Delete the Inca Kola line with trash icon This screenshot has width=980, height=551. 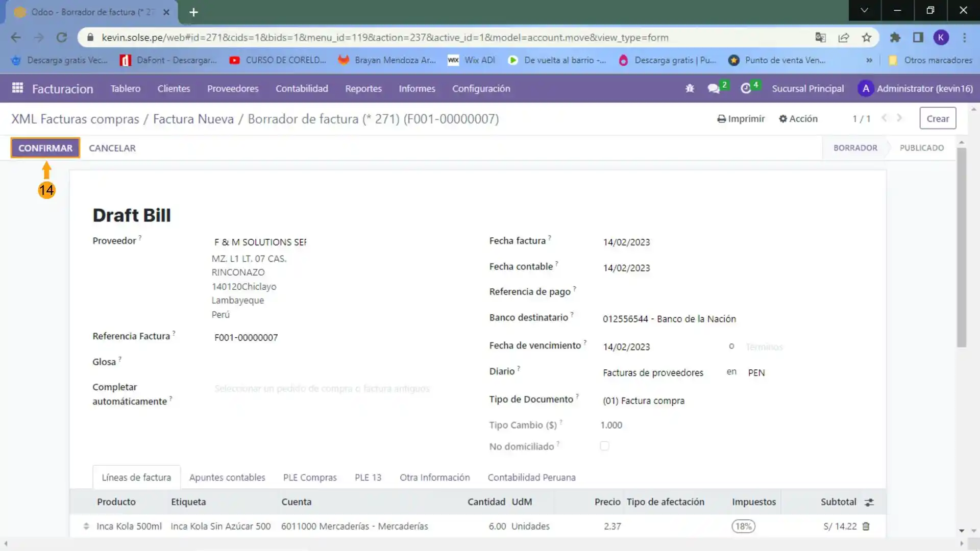tap(866, 526)
